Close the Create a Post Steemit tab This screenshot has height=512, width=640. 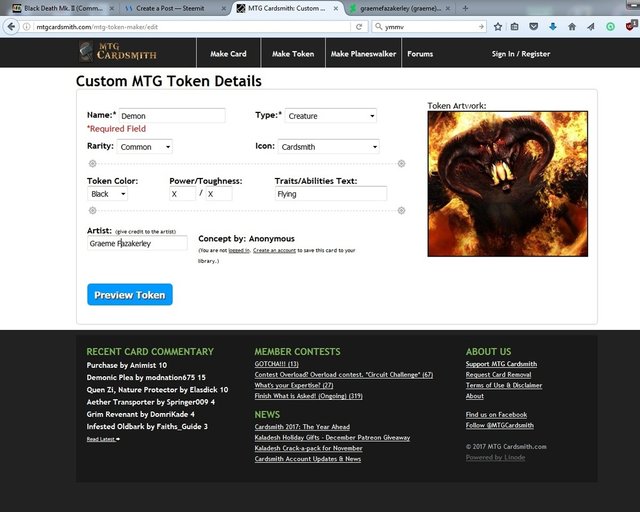[224, 8]
